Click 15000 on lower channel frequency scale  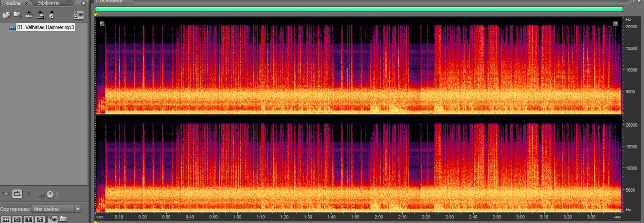[632, 147]
